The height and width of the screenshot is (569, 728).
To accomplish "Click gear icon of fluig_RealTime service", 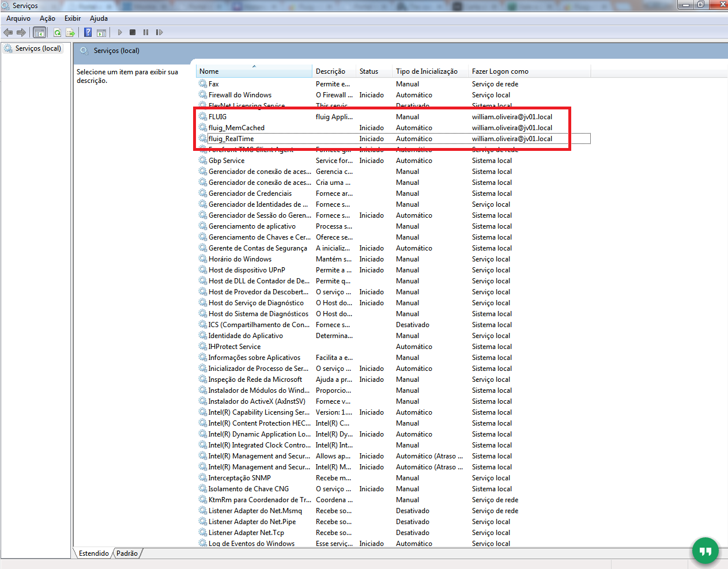I will [x=203, y=138].
